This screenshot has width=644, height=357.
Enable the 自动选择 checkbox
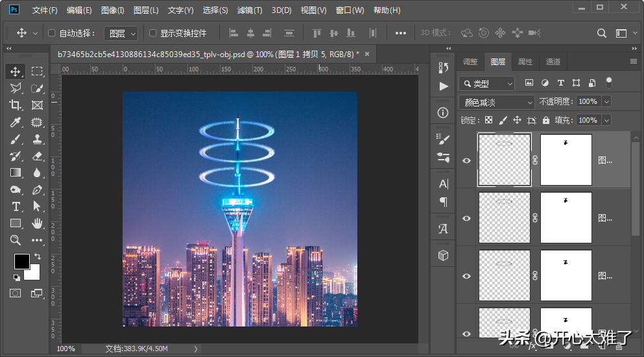52,33
